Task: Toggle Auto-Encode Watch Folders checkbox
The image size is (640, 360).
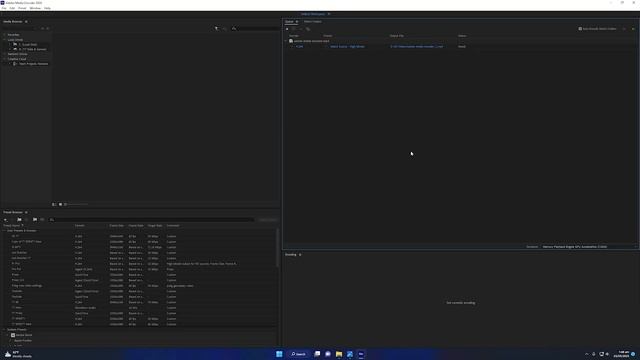Action: [580, 29]
